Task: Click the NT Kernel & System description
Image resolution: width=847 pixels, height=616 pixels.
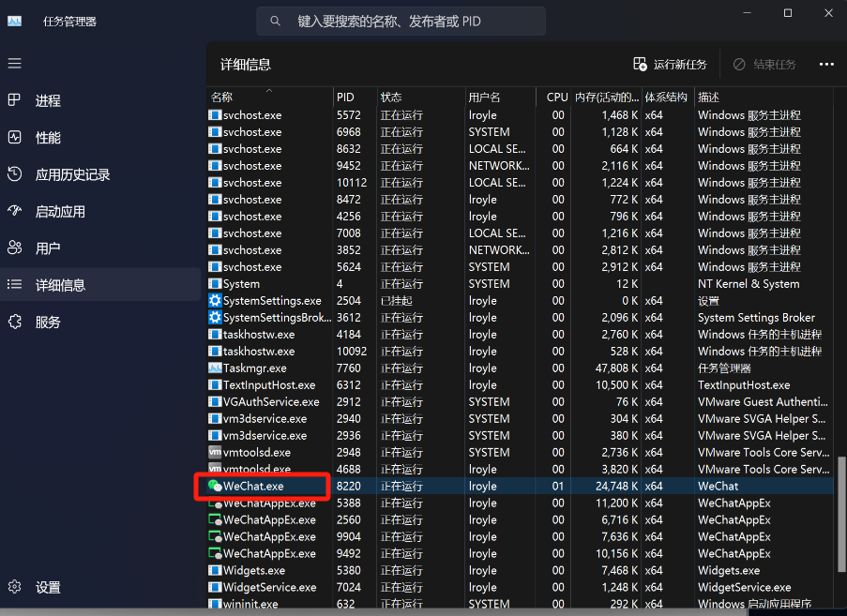Action: (x=749, y=284)
